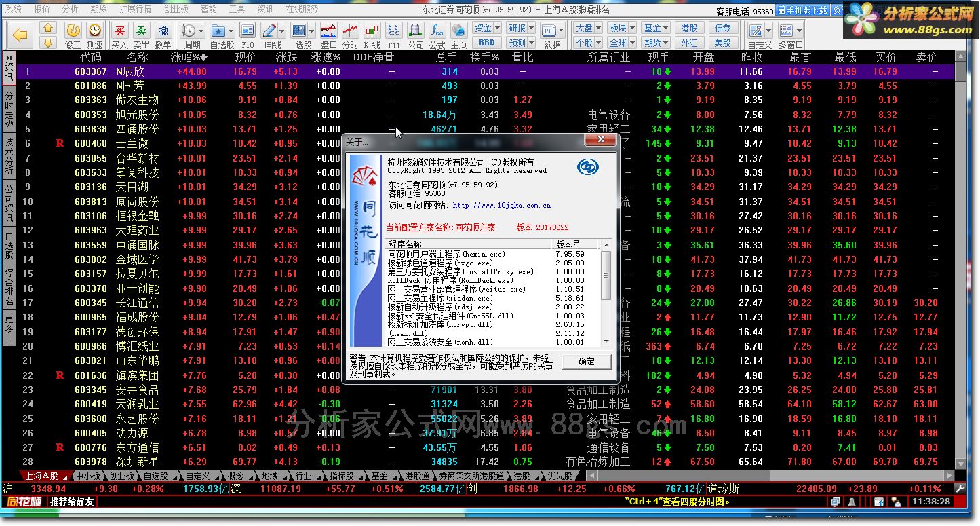
Task: Select the 港股通 bottom tab
Action: pyautogui.click(x=416, y=476)
